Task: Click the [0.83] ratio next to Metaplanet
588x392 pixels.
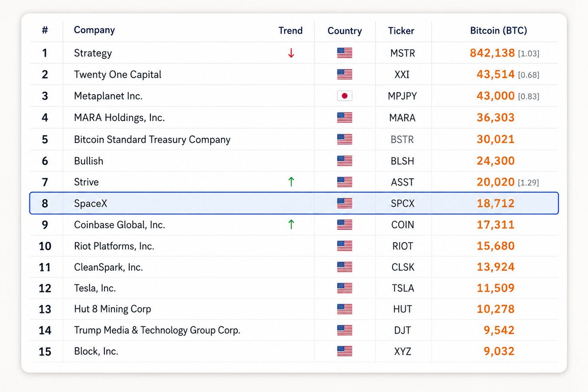Action: pyautogui.click(x=528, y=97)
